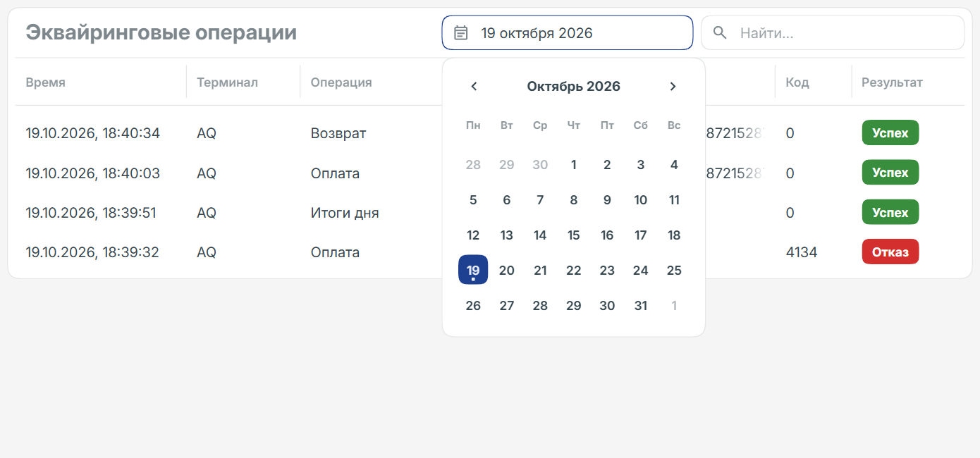This screenshot has width=980, height=458.
Task: Pick October 4 in the calendar
Action: (x=674, y=165)
